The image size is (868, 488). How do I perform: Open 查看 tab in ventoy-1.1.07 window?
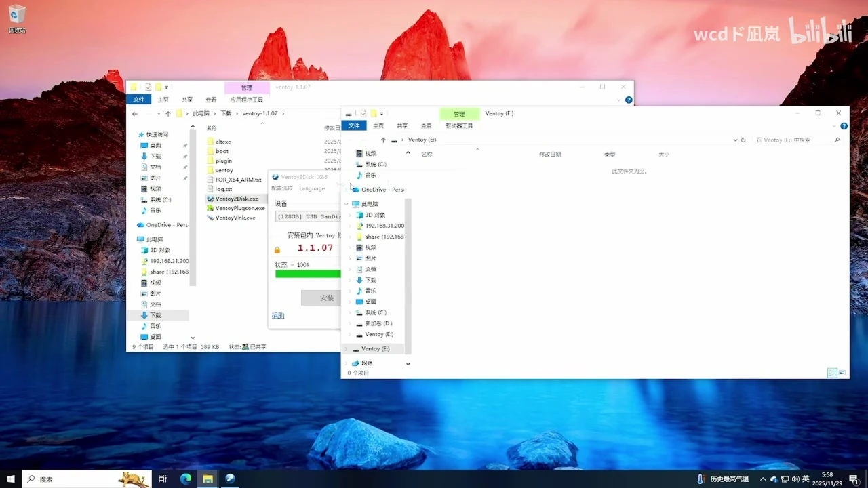[212, 100]
